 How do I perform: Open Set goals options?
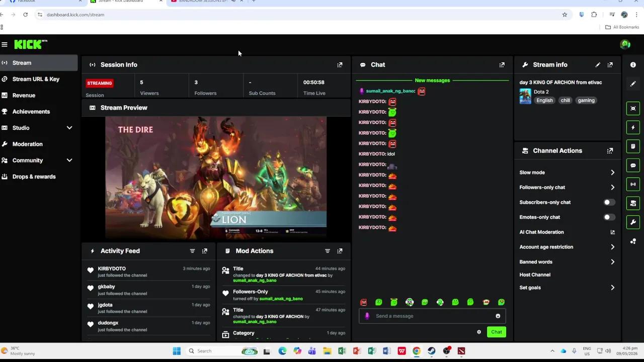click(x=567, y=288)
